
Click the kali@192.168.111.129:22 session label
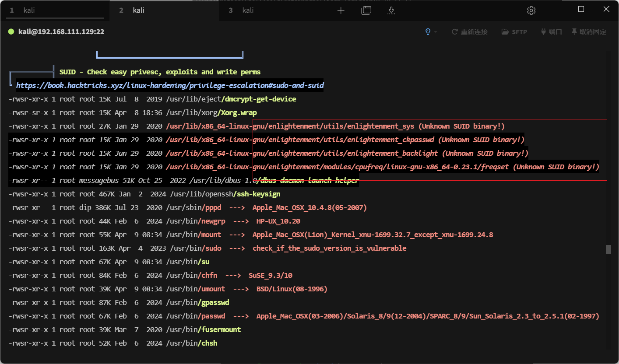[x=61, y=32]
